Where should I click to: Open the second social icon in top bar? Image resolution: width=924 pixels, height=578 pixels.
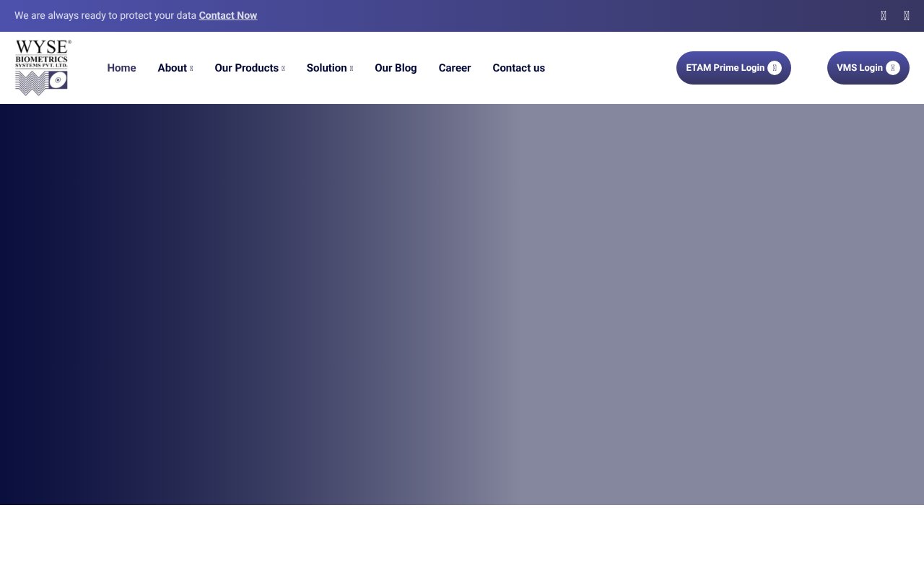click(906, 15)
